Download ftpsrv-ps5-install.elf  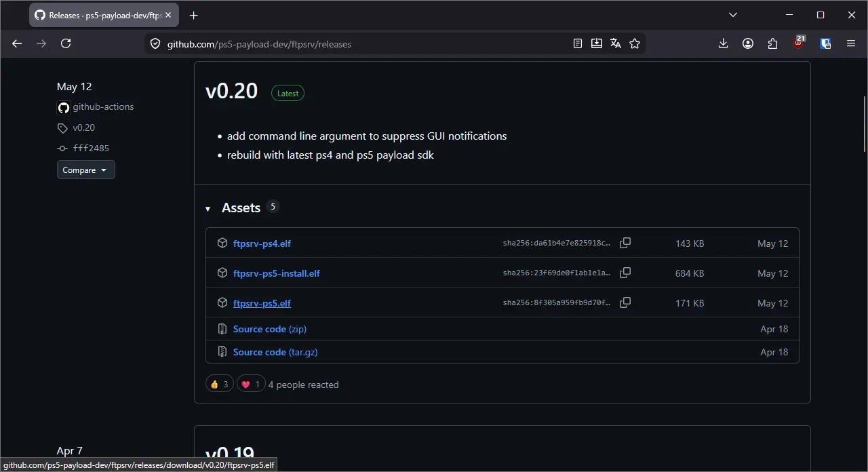click(277, 273)
